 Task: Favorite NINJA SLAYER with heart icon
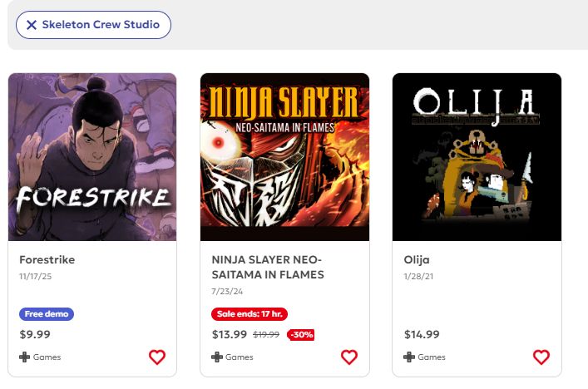pos(349,357)
